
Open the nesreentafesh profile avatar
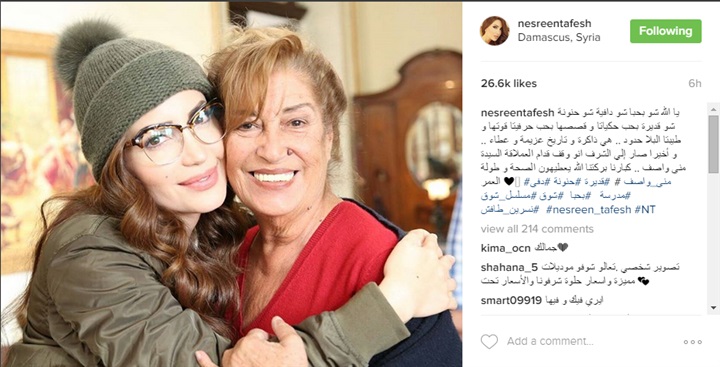pyautogui.click(x=495, y=31)
